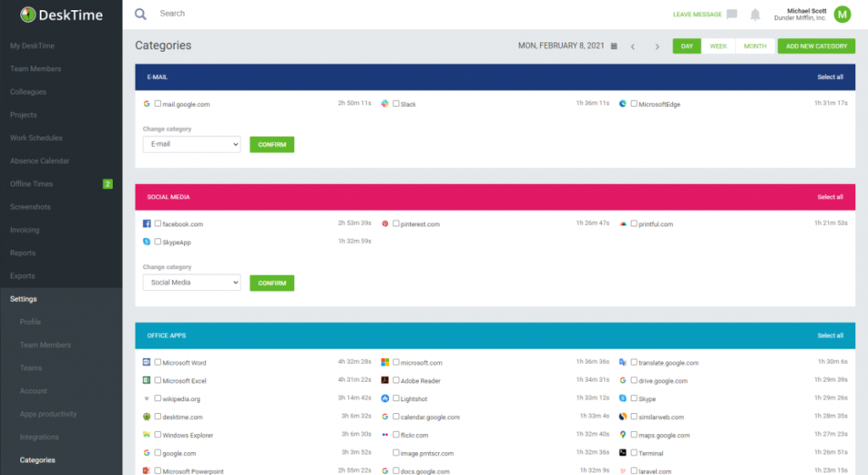Open Integrations settings item
The height and width of the screenshot is (475, 868).
(x=39, y=437)
